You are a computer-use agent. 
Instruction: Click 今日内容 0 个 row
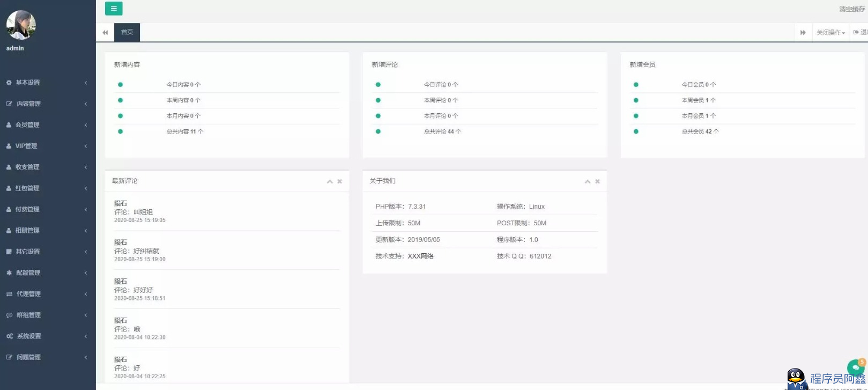point(227,85)
